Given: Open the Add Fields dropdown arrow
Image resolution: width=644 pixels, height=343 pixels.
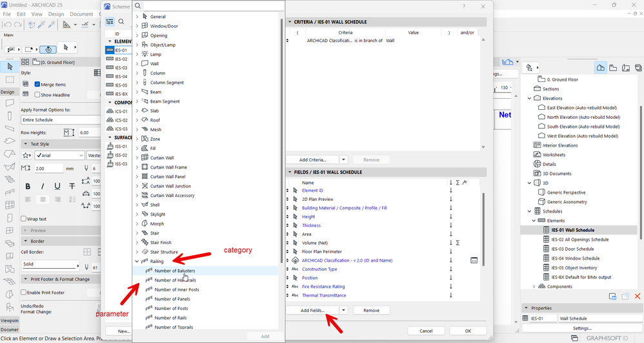Looking at the screenshot, I should point(344,311).
